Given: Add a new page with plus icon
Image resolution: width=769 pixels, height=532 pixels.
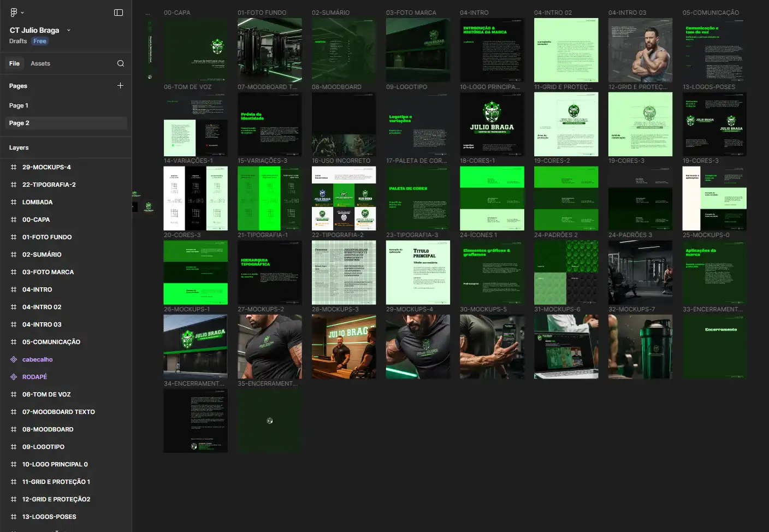Looking at the screenshot, I should point(121,86).
